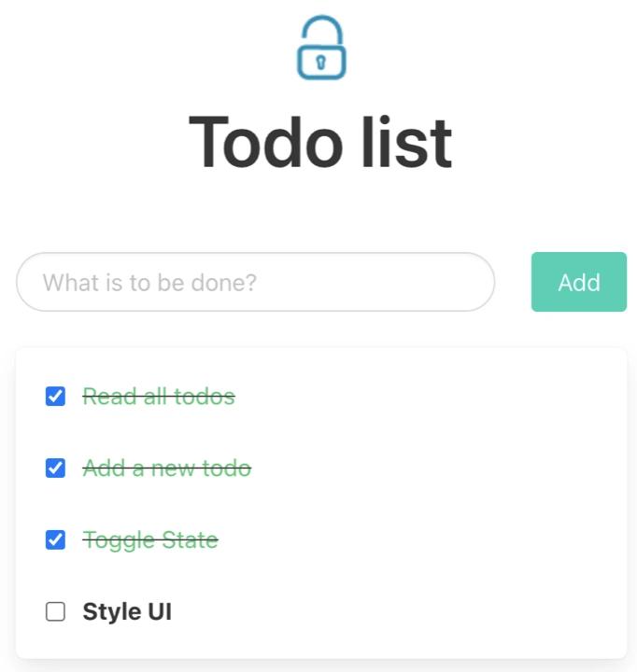Click the struck-through "Read all todos" text

(x=159, y=397)
